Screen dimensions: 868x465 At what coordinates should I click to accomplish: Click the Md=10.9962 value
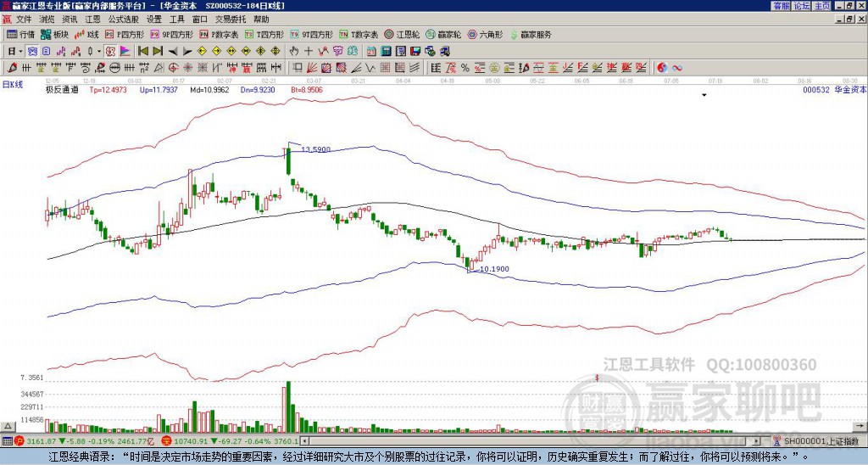[x=209, y=89]
